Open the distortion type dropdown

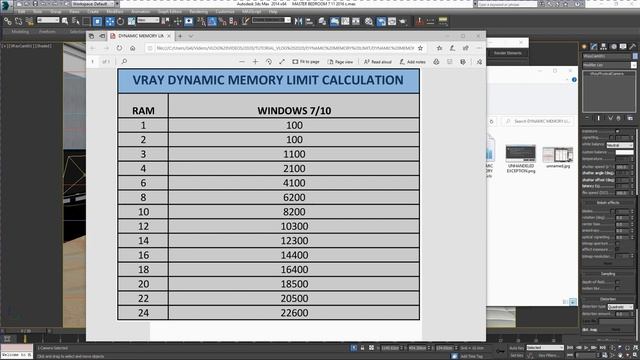620,307
